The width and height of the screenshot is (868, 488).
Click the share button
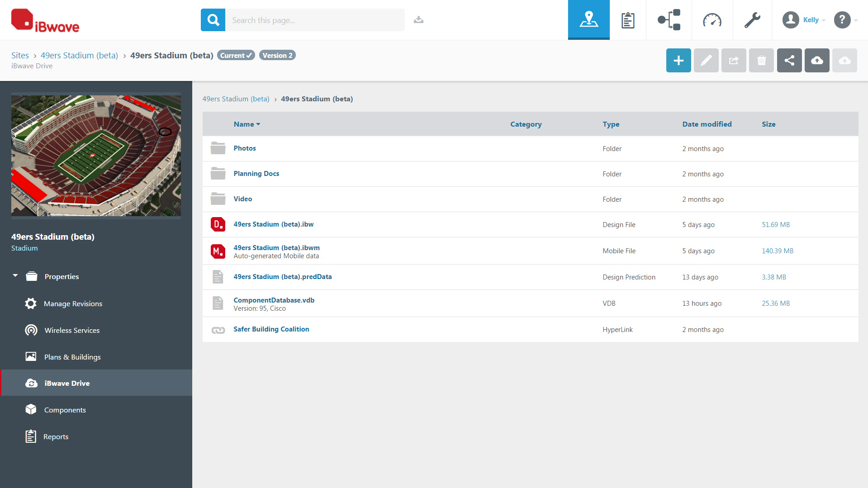point(789,60)
